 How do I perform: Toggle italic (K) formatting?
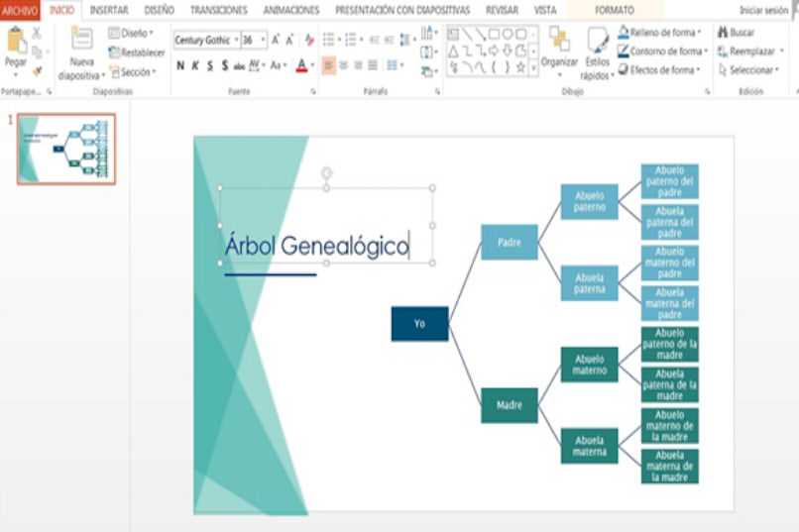click(195, 65)
